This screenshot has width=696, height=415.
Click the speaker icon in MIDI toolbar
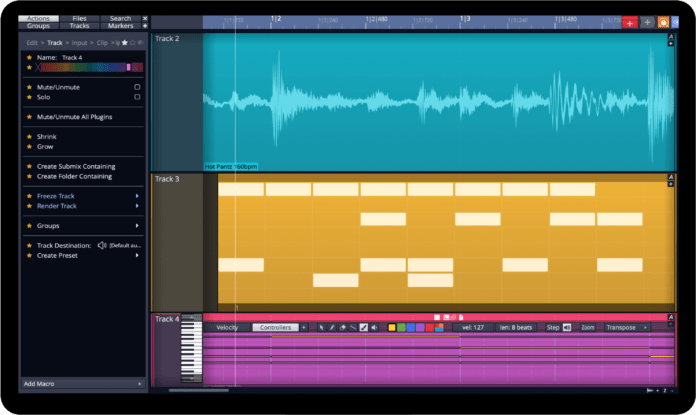375,327
